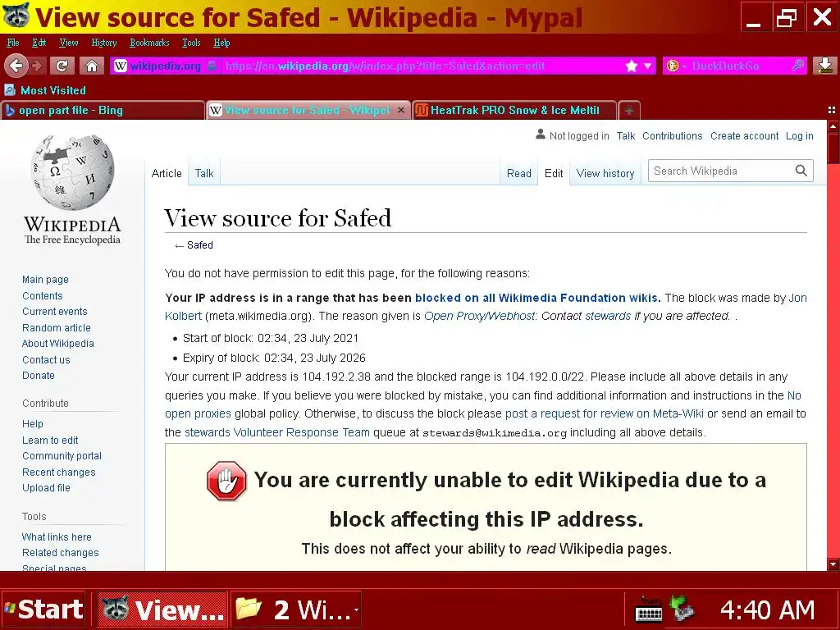The image size is (840, 630).
Task: Click the forward navigation arrow
Action: click(x=38, y=66)
